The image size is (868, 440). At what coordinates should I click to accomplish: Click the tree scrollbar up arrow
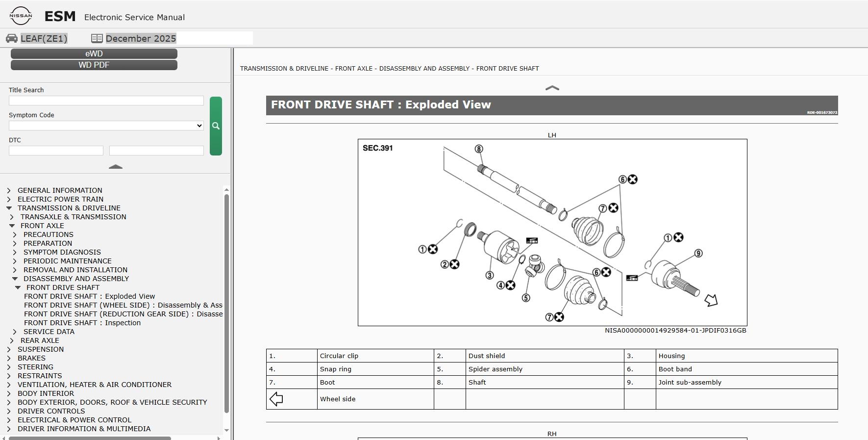226,189
